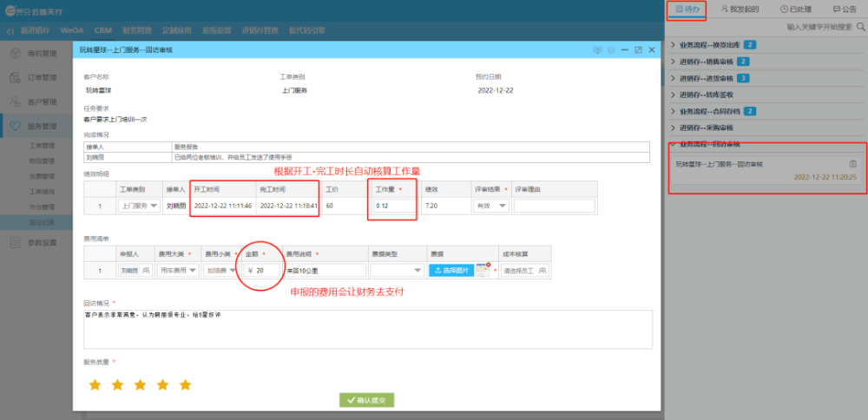This screenshot has height=420, width=868.
Task: Click the search magnifier in the right panel
Action: click(861, 27)
